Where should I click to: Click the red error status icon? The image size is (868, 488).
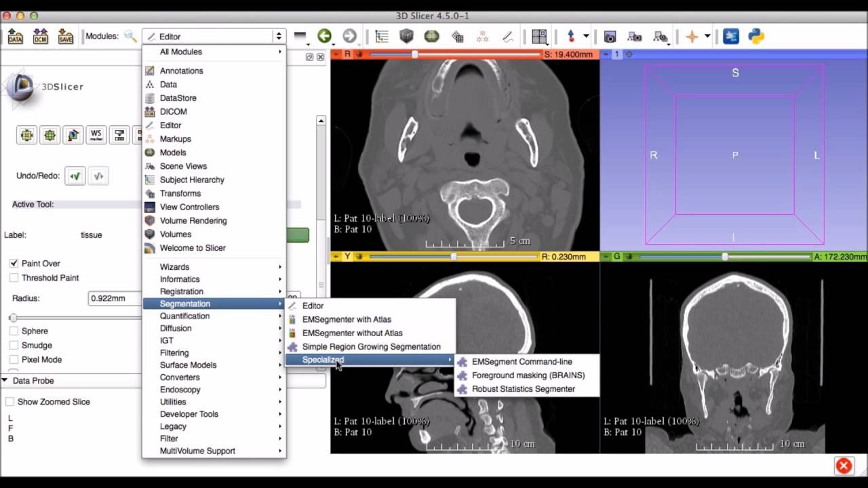pyautogui.click(x=844, y=466)
